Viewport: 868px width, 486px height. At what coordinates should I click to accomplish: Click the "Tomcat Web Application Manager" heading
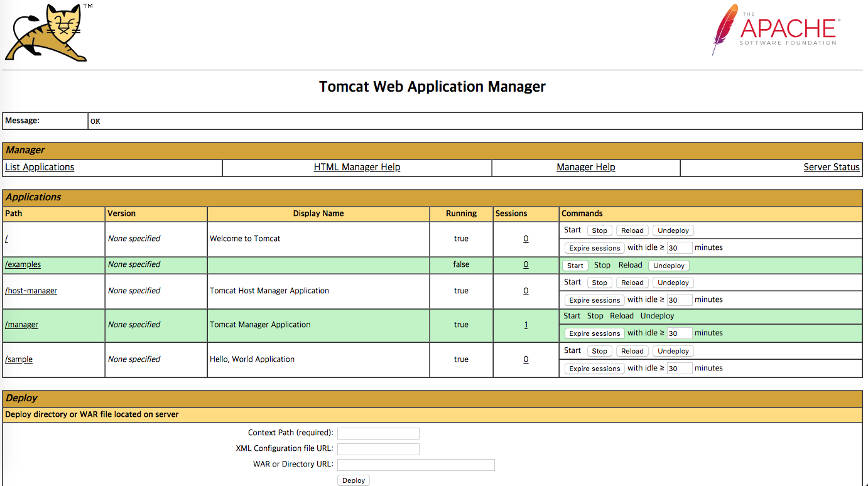pos(432,87)
